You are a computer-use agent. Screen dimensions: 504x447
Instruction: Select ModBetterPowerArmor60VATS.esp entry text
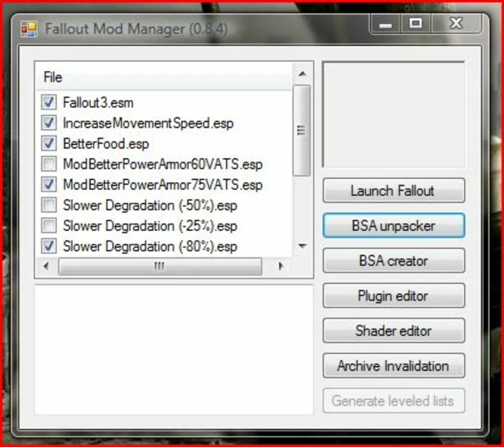pos(163,164)
